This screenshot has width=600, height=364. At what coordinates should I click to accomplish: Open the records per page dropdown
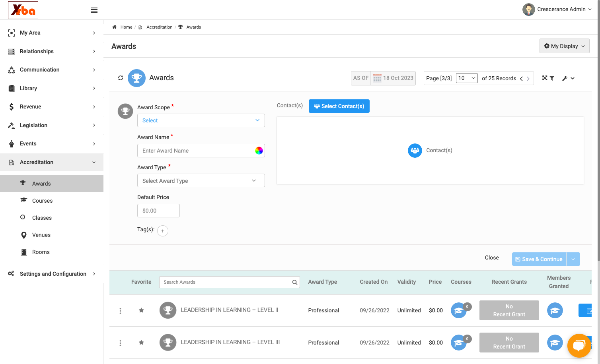467,78
